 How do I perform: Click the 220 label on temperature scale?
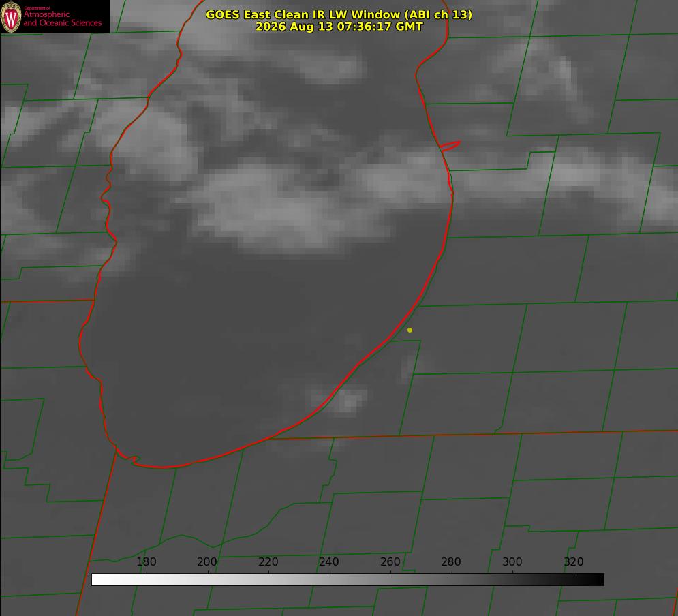pyautogui.click(x=268, y=561)
